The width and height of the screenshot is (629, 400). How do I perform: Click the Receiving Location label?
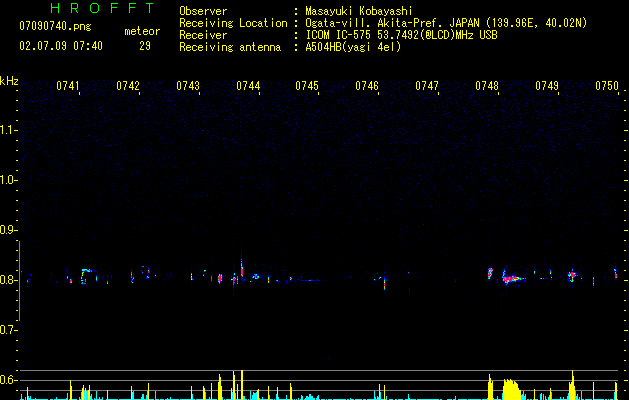click(233, 23)
